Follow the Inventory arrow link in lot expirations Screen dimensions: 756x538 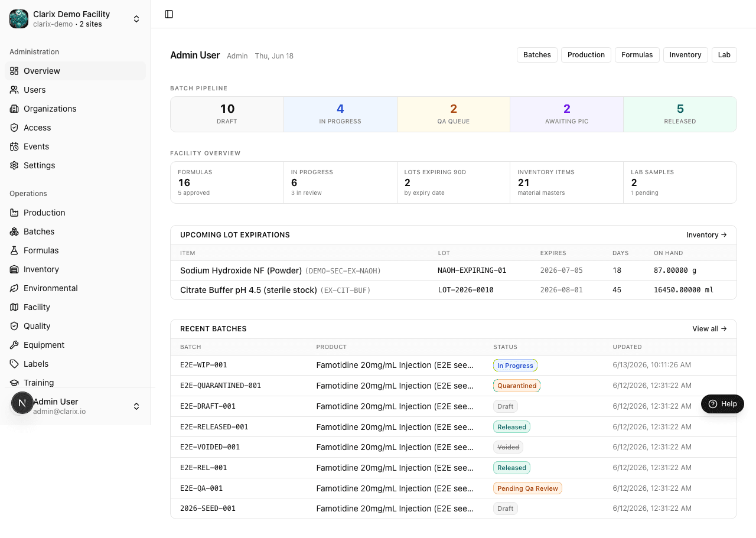[706, 235]
